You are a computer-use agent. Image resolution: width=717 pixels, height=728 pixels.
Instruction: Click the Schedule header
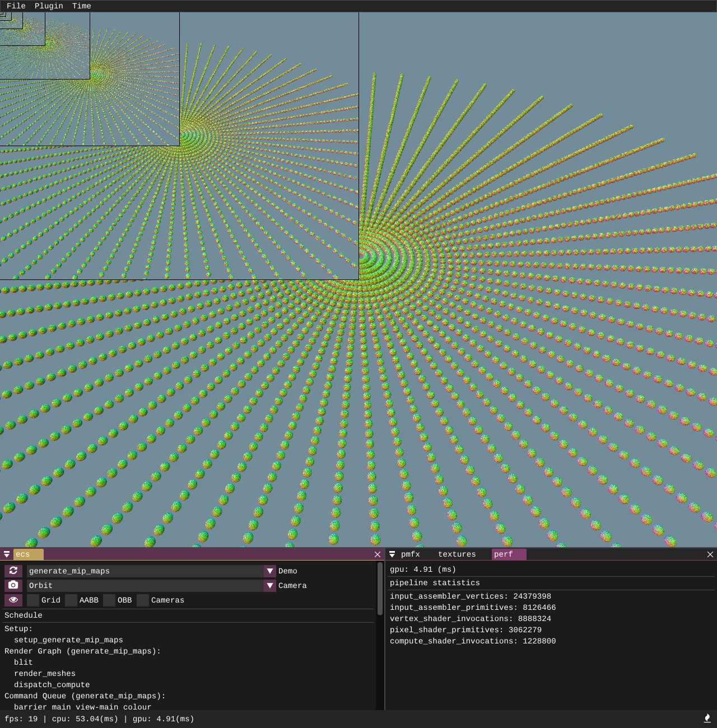[x=24, y=615]
